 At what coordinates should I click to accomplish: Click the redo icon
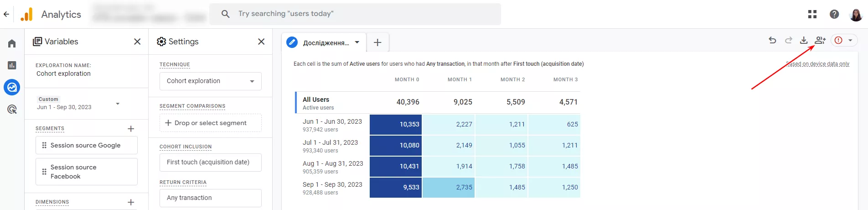coord(788,40)
